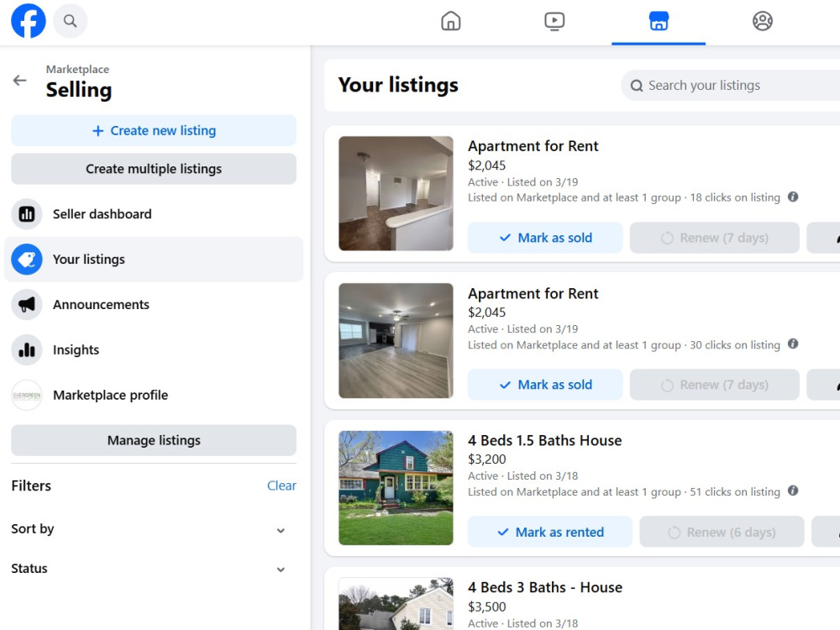Click Renew (7 days) on the 18-clicks apartment
Viewport: 840px width, 630px height.
click(715, 238)
